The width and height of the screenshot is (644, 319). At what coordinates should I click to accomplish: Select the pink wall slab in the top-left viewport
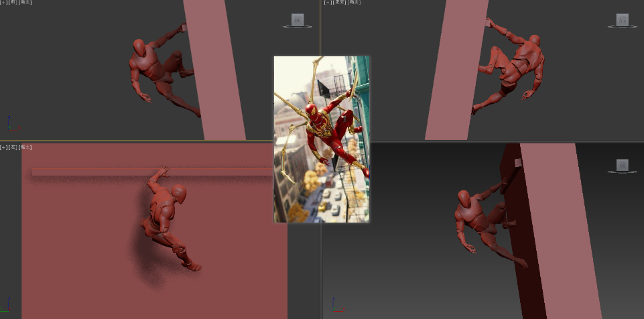coord(214,70)
